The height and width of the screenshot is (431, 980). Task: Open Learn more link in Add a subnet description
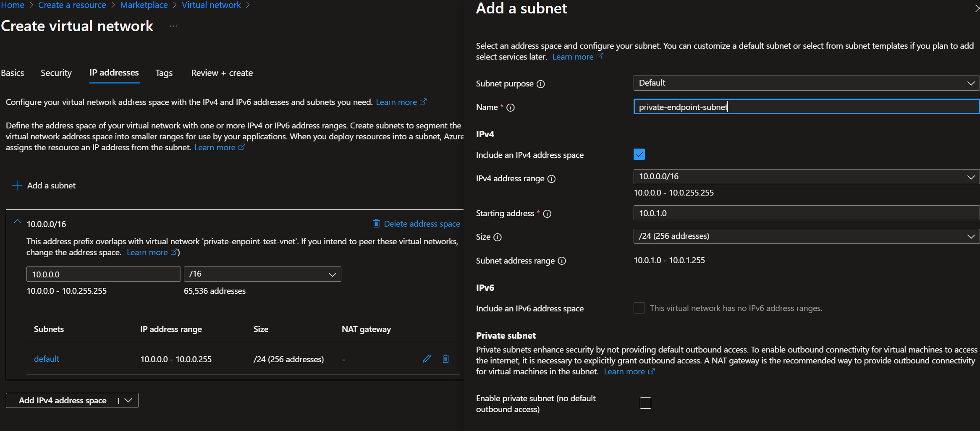578,57
